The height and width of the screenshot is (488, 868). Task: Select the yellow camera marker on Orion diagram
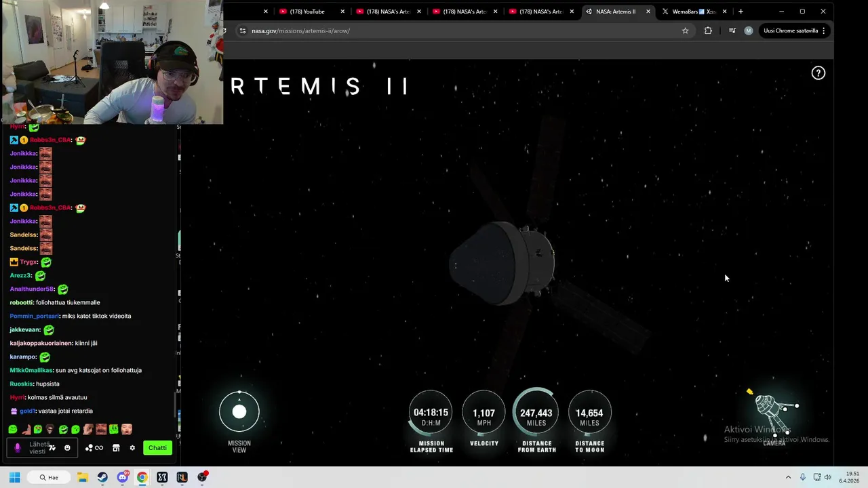tap(749, 392)
